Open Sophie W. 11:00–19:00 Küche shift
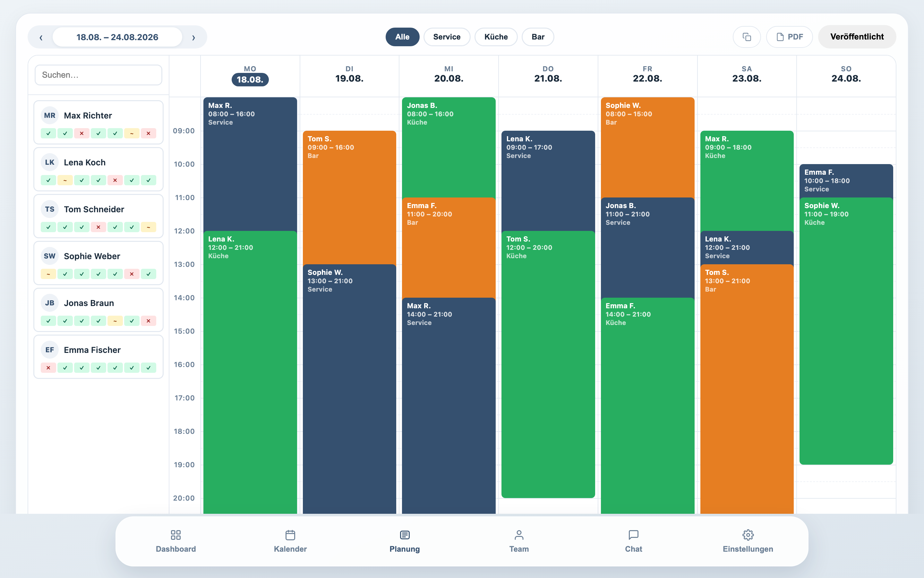Screen dimensions: 924x578 [846, 331]
